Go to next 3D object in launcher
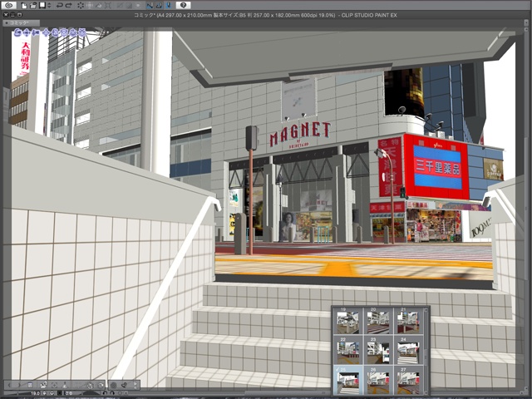532x399 pixels. point(19,385)
